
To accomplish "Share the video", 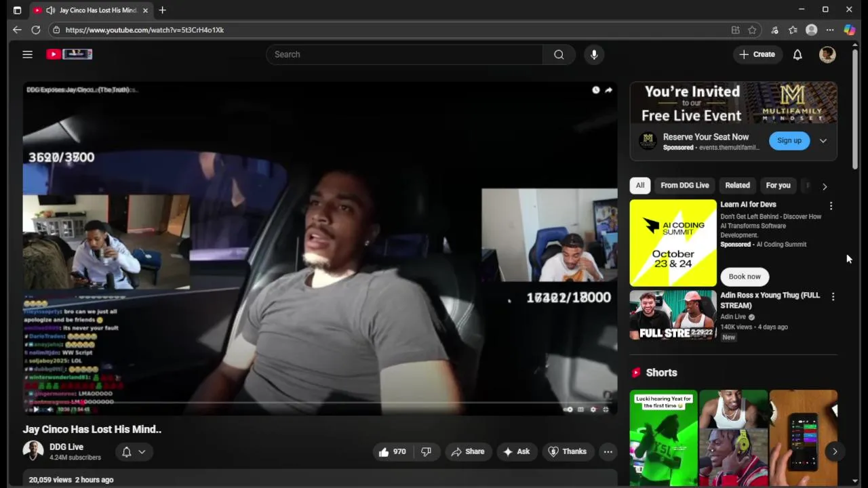I will (468, 451).
